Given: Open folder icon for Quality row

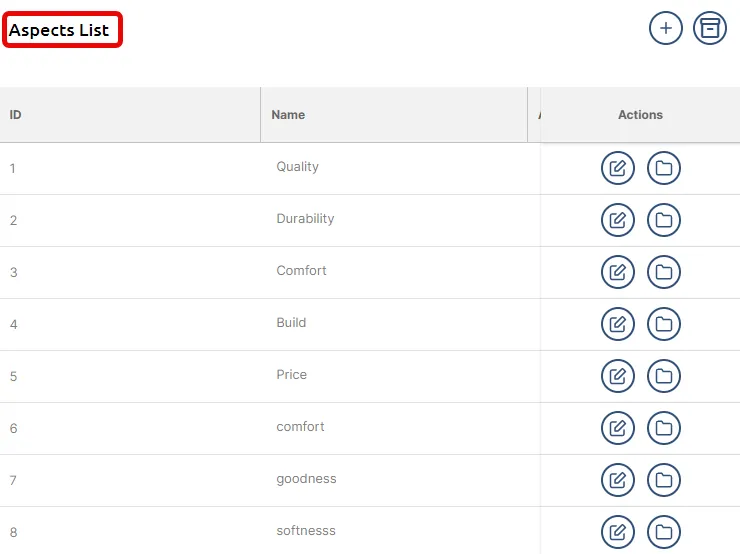Looking at the screenshot, I should (x=664, y=168).
